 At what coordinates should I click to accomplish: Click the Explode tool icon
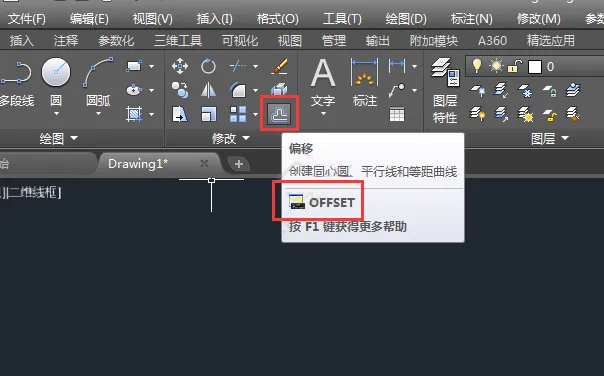coord(279,89)
